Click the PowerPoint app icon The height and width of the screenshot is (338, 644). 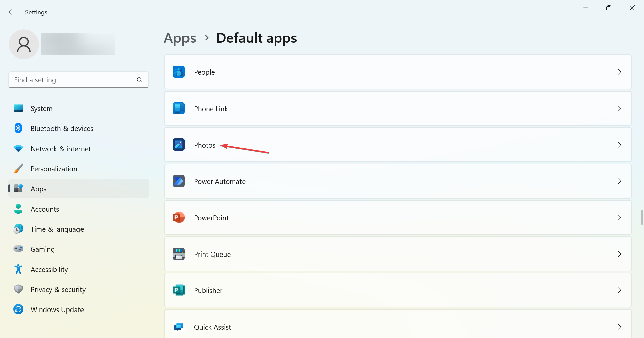(x=179, y=217)
